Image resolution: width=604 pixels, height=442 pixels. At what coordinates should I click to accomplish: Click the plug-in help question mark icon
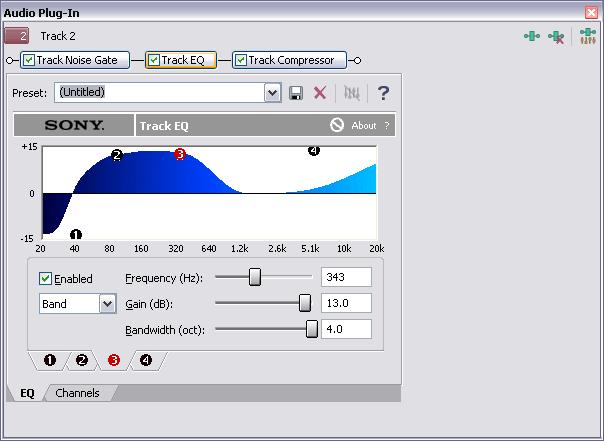click(382, 93)
